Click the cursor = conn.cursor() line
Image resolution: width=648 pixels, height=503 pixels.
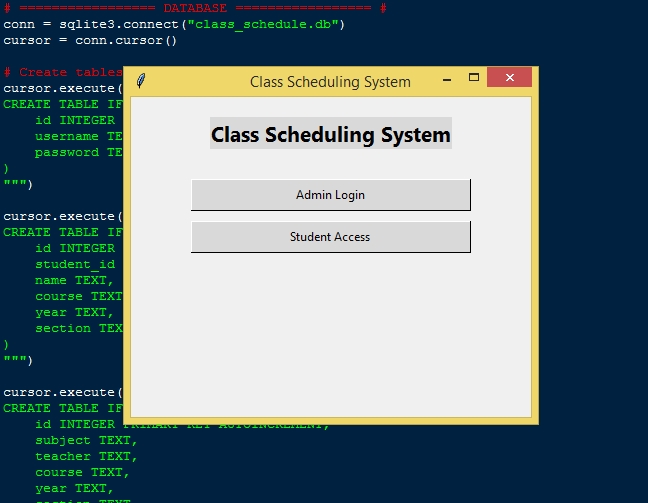90,40
